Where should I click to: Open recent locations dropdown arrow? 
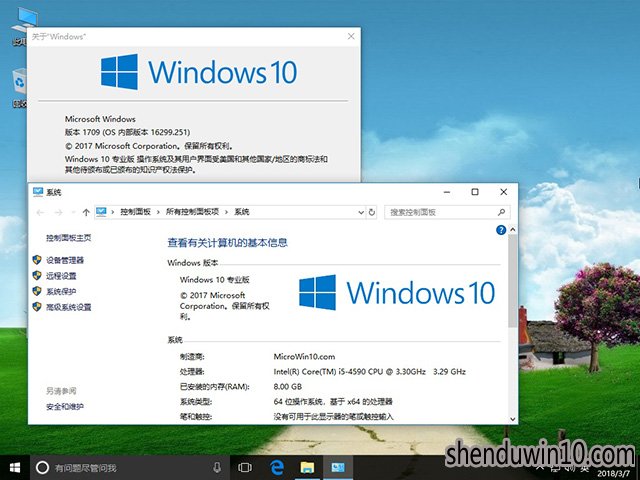click(x=73, y=212)
